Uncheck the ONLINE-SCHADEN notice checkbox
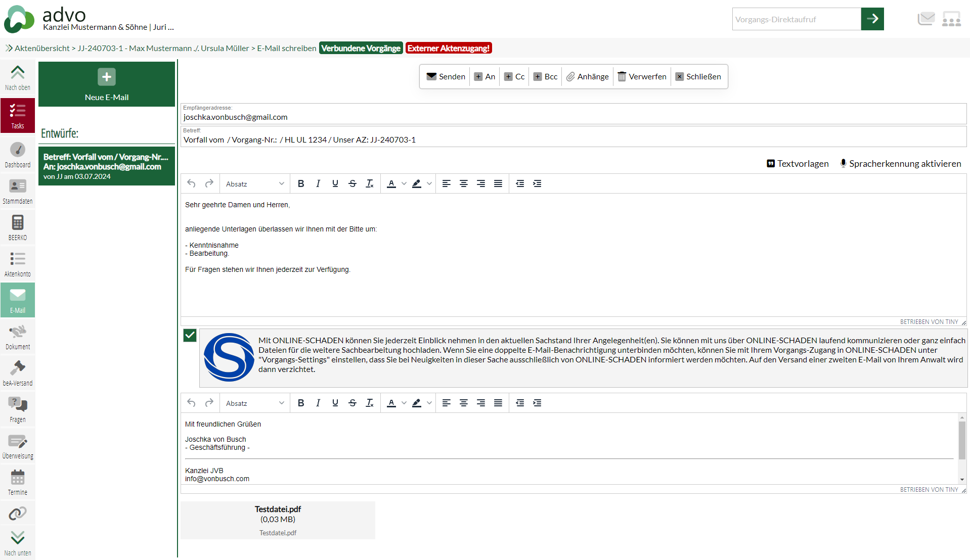The height and width of the screenshot is (560, 970). [190, 335]
